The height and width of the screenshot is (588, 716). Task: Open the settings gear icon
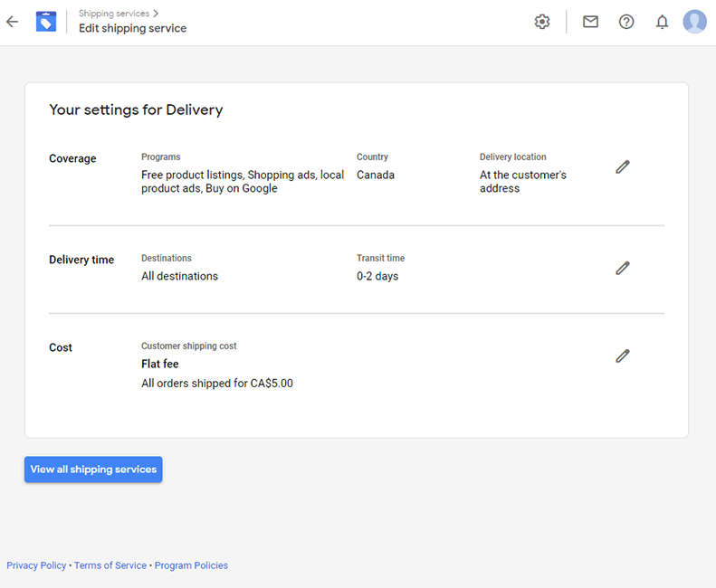pos(542,22)
